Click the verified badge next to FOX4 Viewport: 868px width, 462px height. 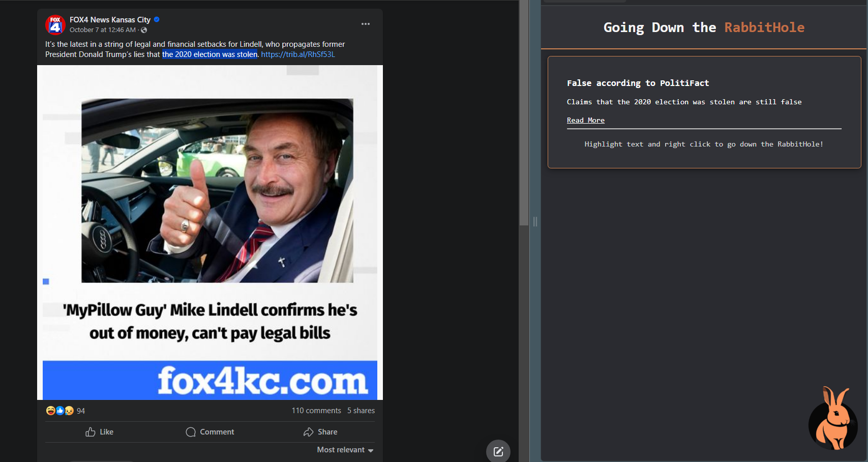click(157, 20)
